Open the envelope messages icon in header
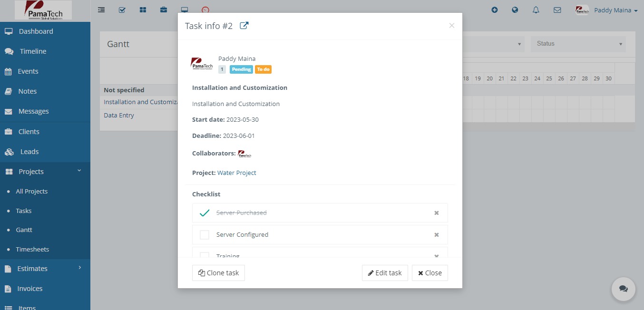The width and height of the screenshot is (644, 310). pyautogui.click(x=557, y=10)
